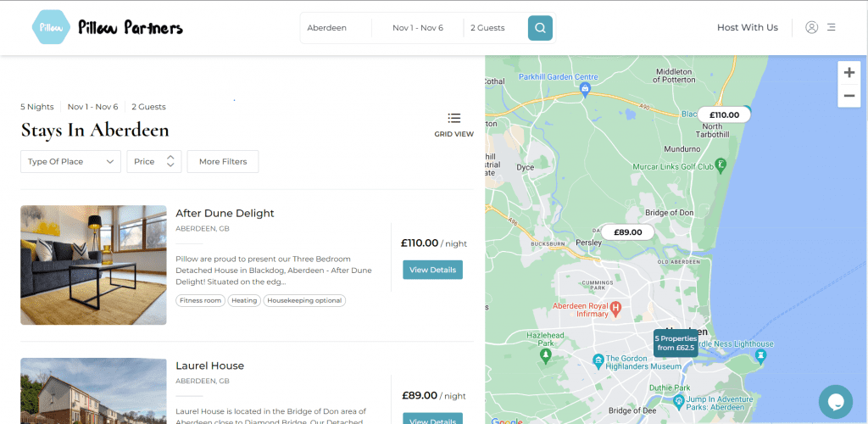Screen dimensions: 868x424
Task: Click £89.00 / night price text
Action: pos(434,396)
